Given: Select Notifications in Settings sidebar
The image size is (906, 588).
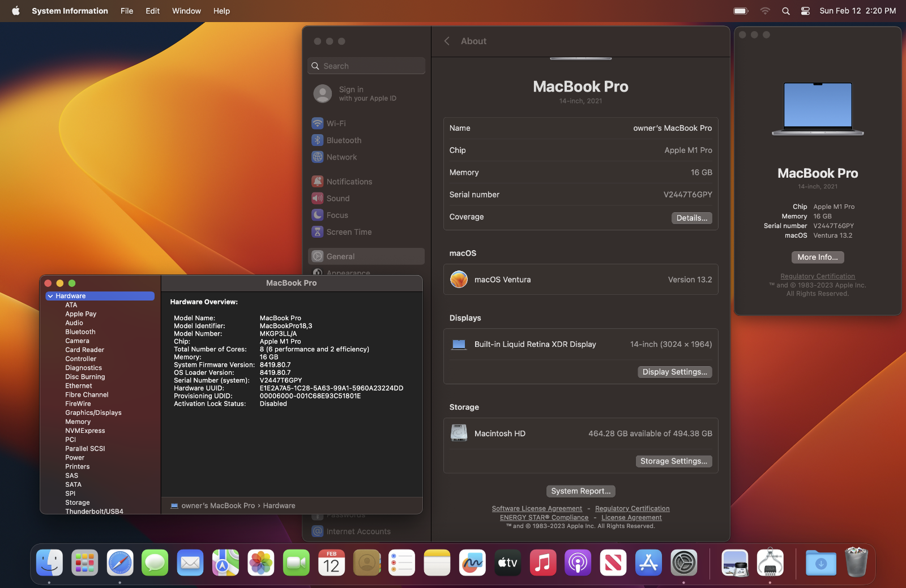Looking at the screenshot, I should pyautogui.click(x=366, y=182).
